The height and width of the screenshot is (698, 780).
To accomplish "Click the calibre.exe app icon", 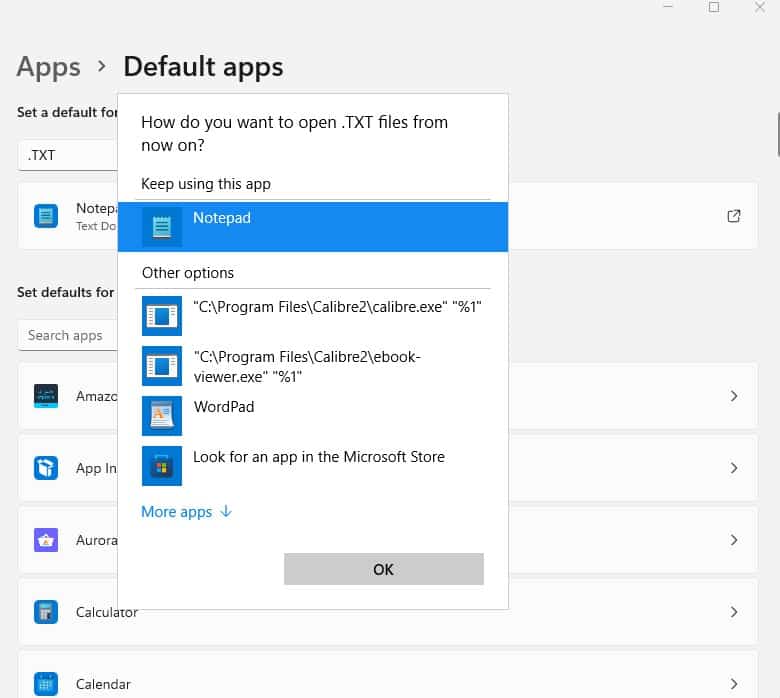I will tap(162, 315).
